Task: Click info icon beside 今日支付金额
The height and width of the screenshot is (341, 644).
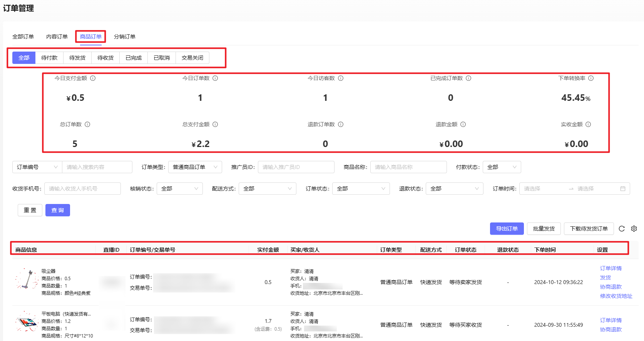Action: (93, 78)
